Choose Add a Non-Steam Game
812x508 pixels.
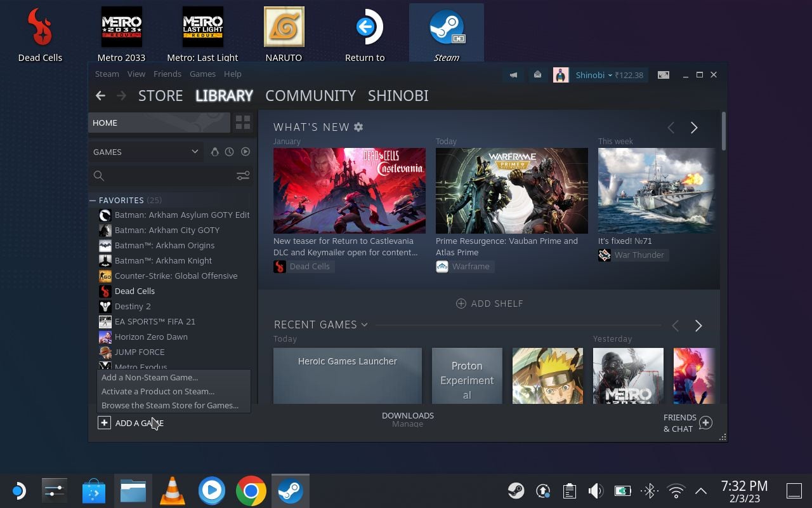pyautogui.click(x=150, y=377)
